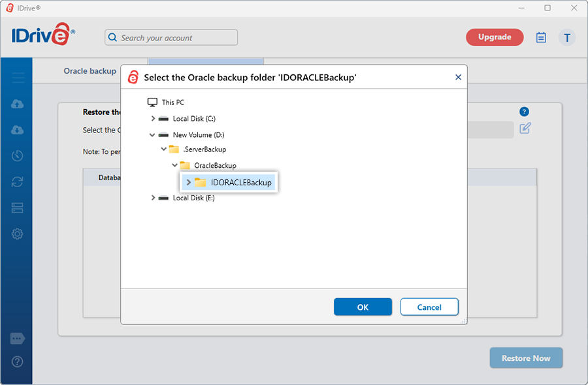Open the user profile avatar T
Image resolution: width=588 pixels, height=385 pixels.
pos(567,37)
